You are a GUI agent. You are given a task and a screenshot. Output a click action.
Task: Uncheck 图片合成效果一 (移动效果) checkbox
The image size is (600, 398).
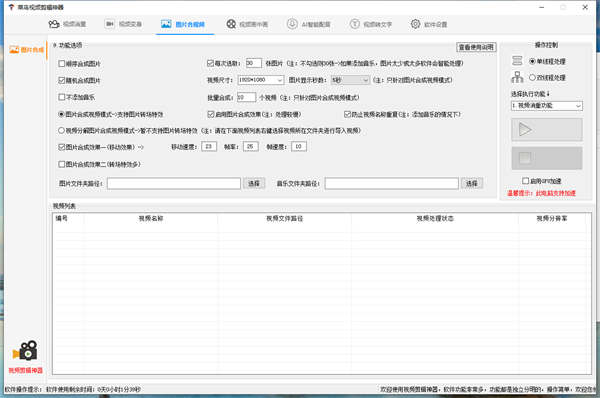[x=62, y=147]
